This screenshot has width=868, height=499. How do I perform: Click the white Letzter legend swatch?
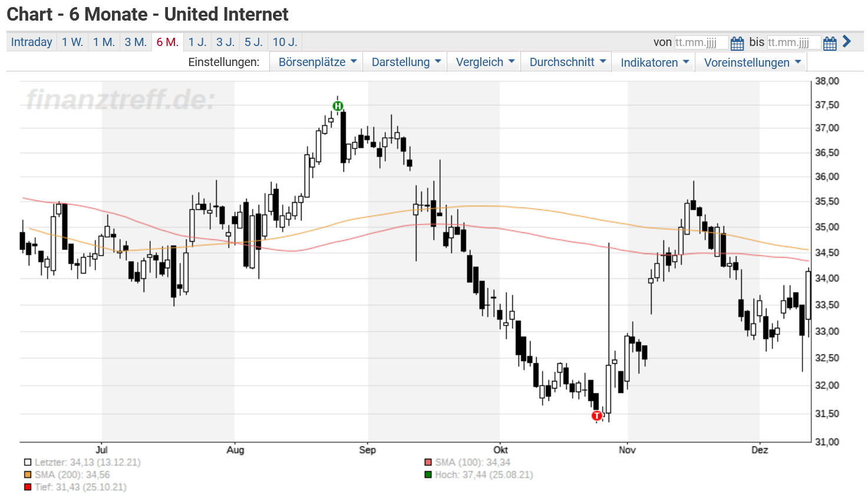[x=28, y=462]
